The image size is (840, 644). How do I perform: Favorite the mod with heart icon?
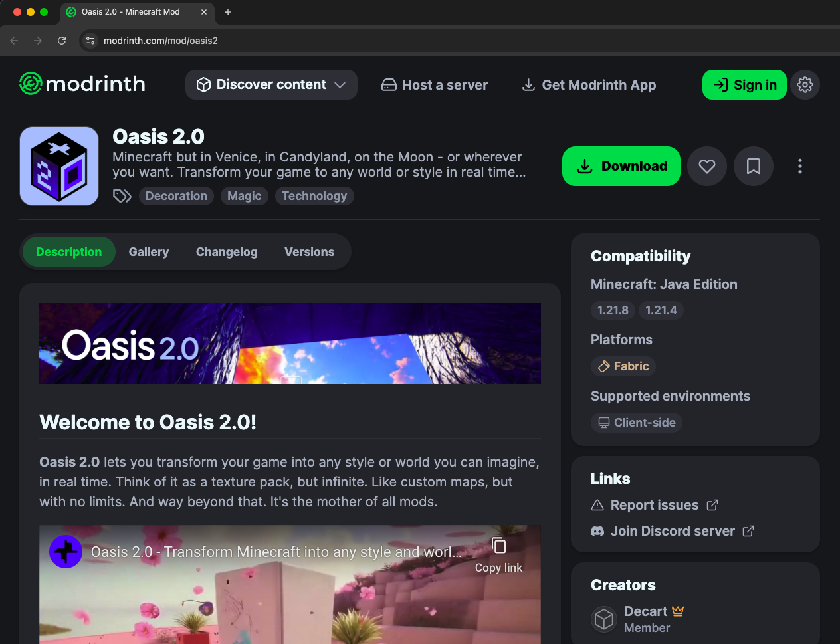tap(707, 166)
